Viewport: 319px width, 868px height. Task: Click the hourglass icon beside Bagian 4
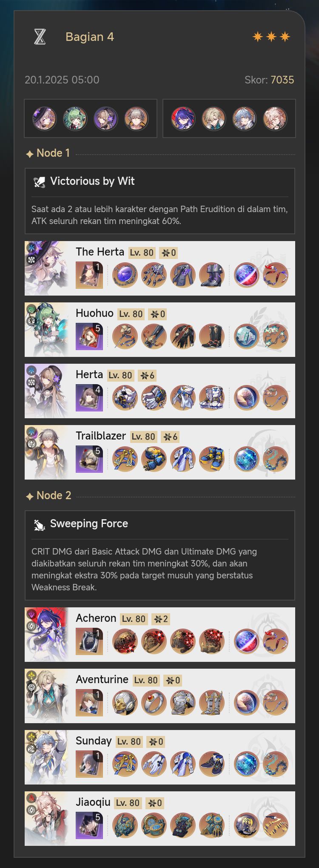40,37
